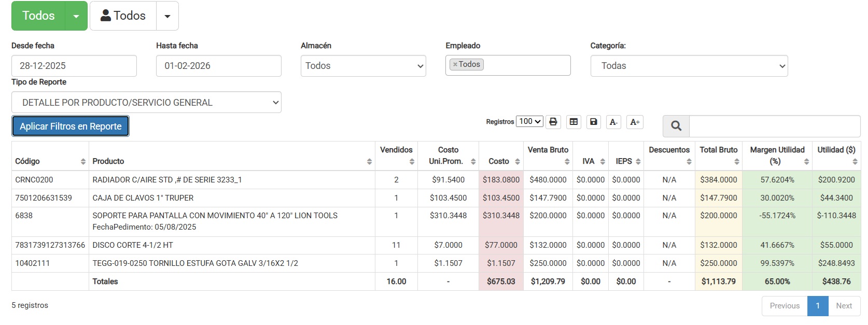Click product code 7831739127313766
This screenshot has width=868, height=325.
[50, 245]
